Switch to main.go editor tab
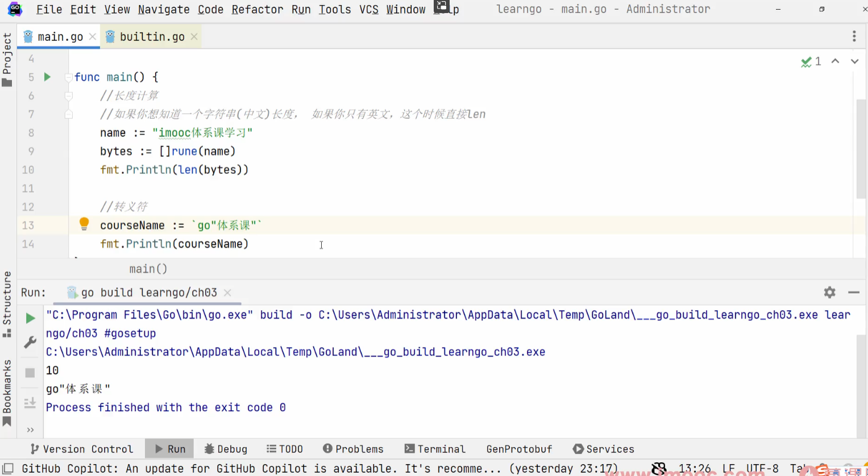This screenshot has width=868, height=476. point(60,36)
